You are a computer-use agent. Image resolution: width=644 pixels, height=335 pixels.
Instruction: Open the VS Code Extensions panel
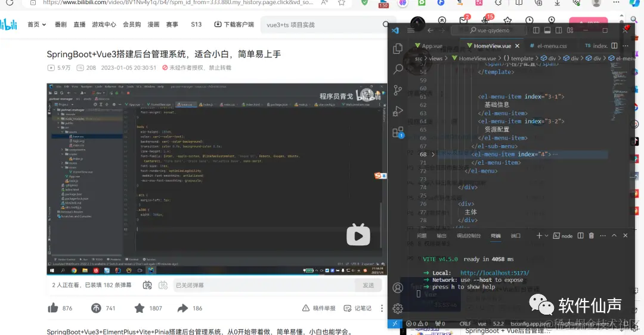pyautogui.click(x=398, y=132)
